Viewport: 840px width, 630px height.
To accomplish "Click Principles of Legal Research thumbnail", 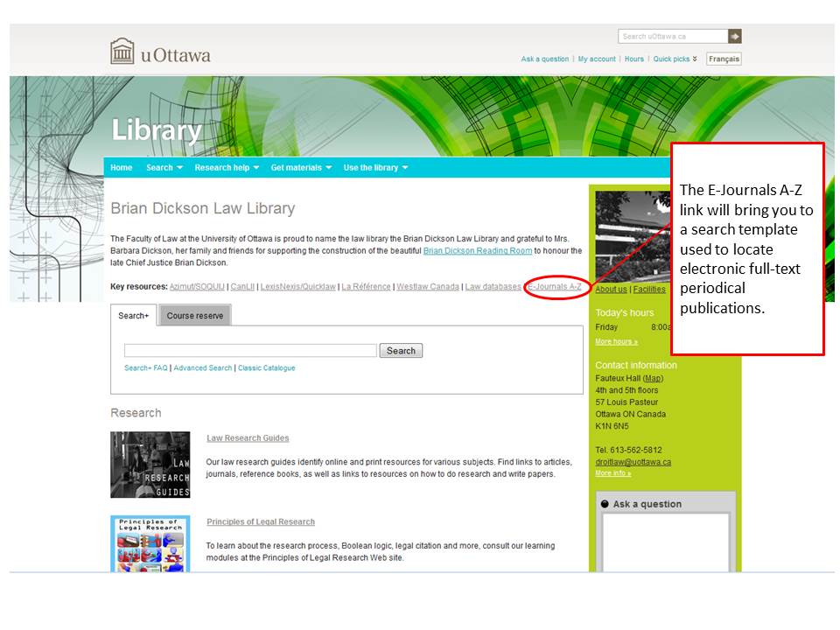I will click(x=150, y=543).
